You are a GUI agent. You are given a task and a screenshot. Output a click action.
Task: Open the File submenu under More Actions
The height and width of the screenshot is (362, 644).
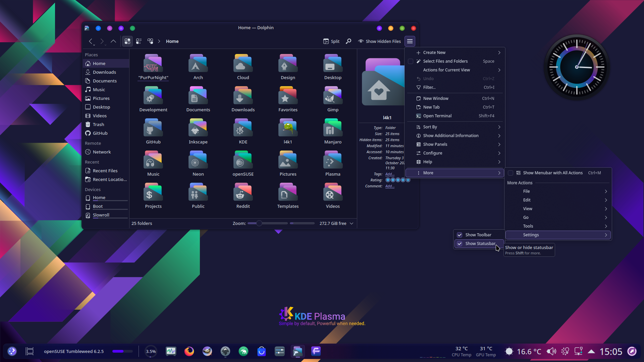558,191
